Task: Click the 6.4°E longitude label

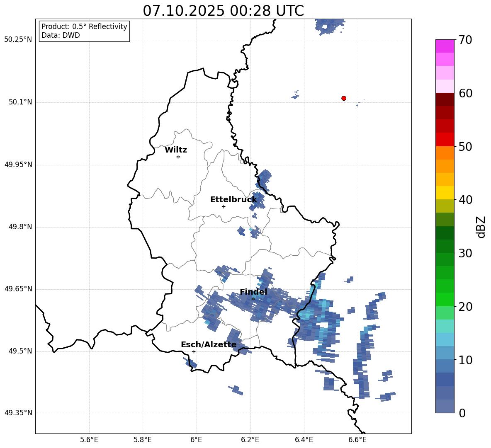Action: tap(304, 440)
